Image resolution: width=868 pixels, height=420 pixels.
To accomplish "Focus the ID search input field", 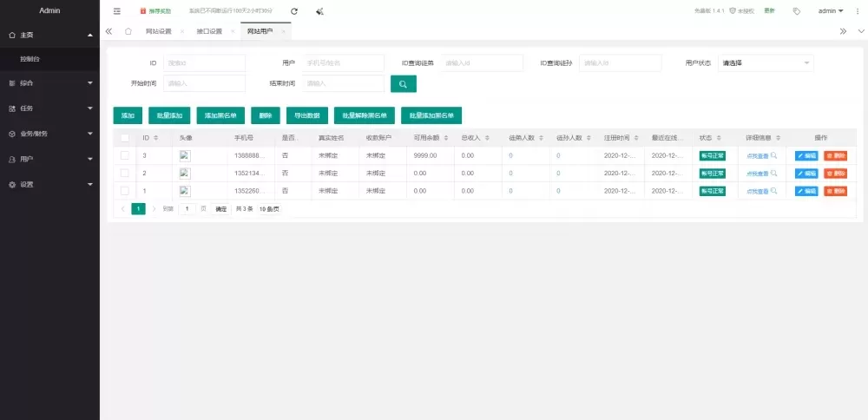I will [204, 63].
